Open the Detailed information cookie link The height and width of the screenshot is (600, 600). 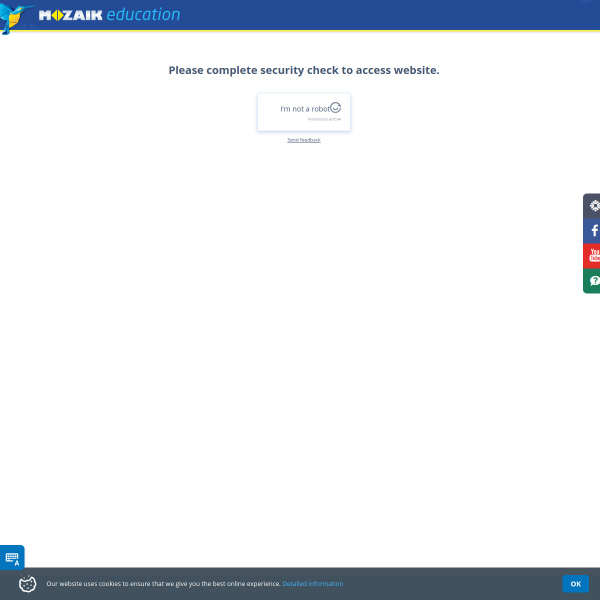tap(313, 584)
